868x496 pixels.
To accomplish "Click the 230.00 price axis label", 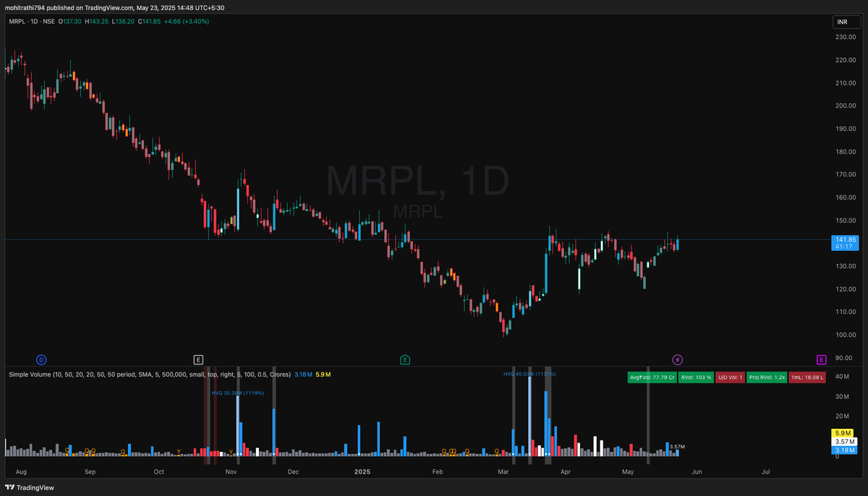I will 845,37.
